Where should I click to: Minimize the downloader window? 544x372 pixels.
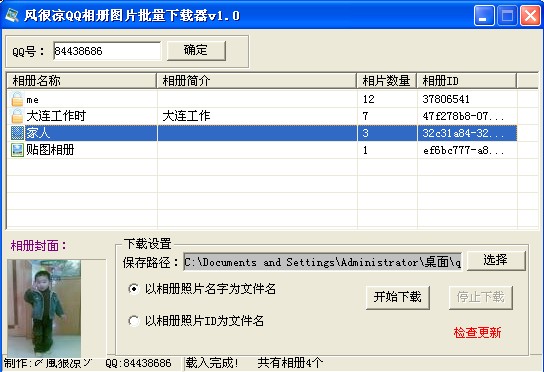point(484,16)
